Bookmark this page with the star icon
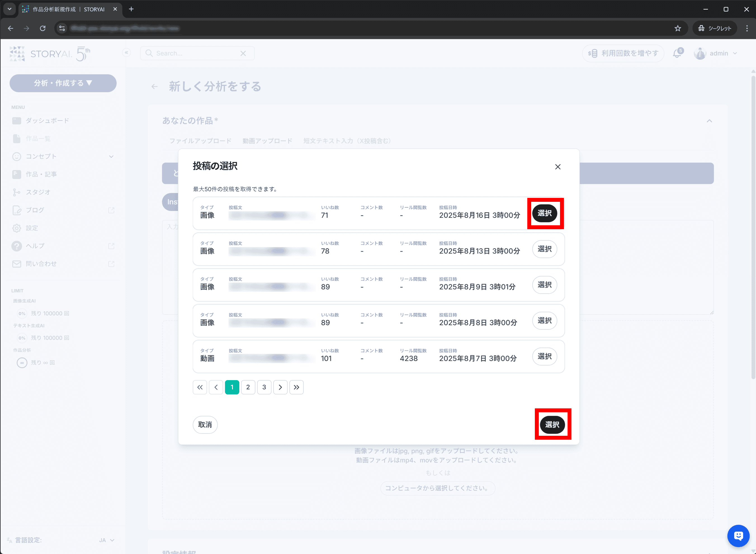This screenshot has width=756, height=554. [677, 29]
